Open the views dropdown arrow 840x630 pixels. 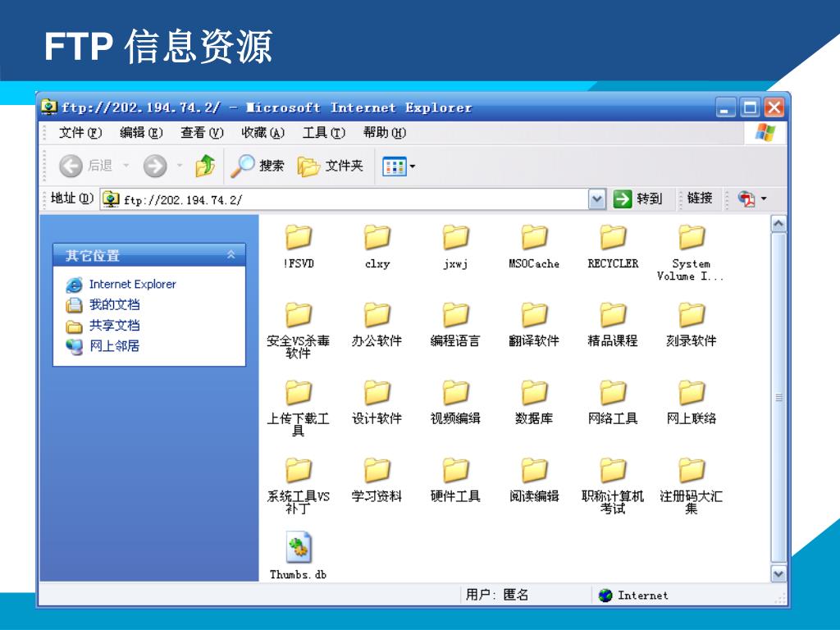click(413, 167)
